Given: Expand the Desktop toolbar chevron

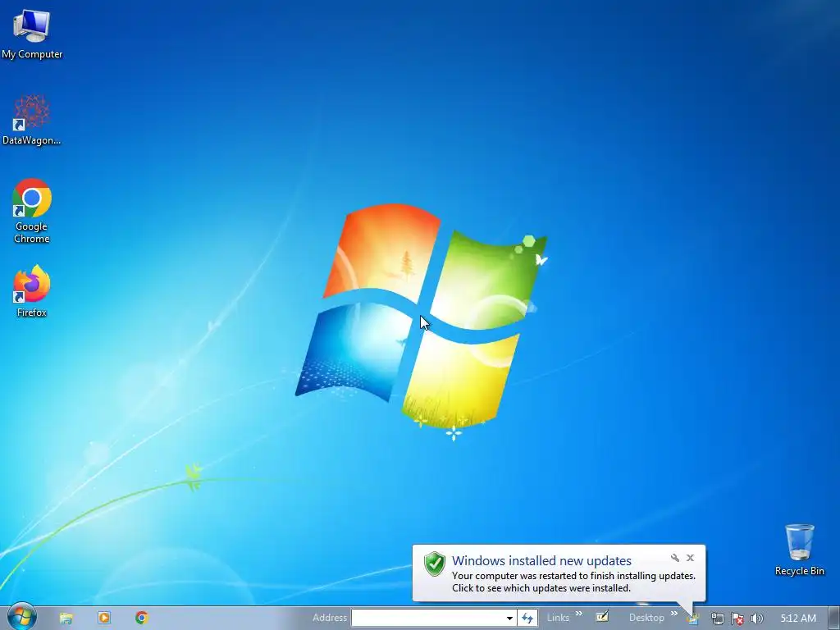Looking at the screenshot, I should pyautogui.click(x=674, y=614).
